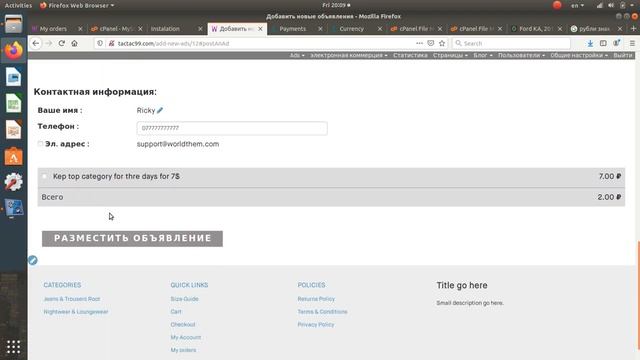Click the blue round edit pencil icon

click(x=33, y=260)
